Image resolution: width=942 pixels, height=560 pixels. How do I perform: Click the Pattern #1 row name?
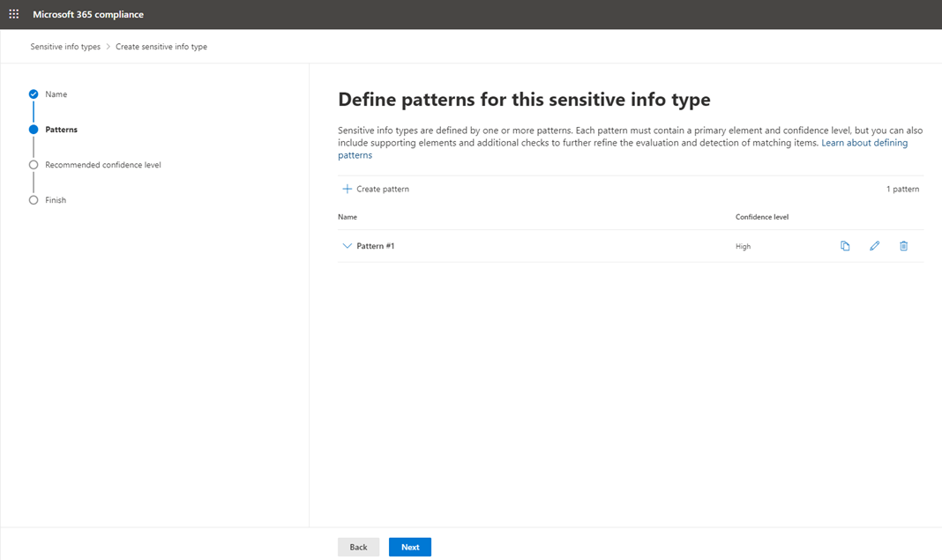coord(376,246)
